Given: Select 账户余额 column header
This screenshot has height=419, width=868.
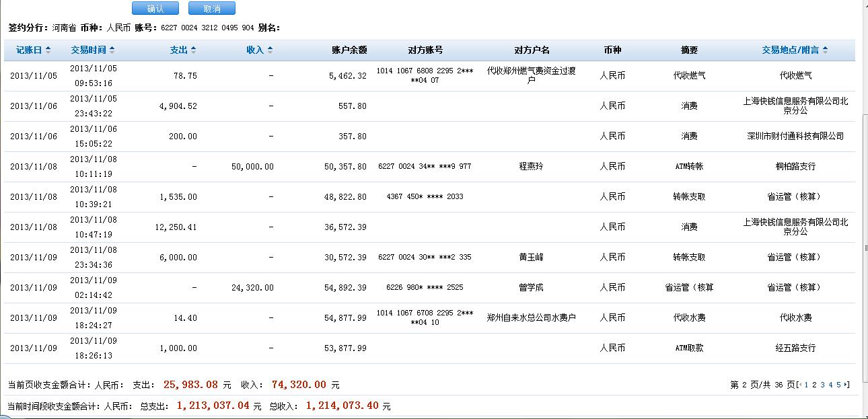Looking at the screenshot, I should pos(349,50).
